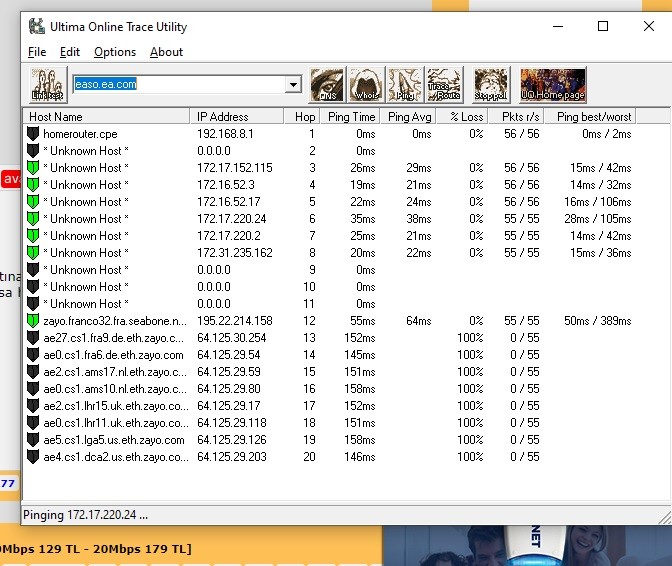The image size is (672, 566).
Task: Open the Edit menu
Action: tap(70, 52)
